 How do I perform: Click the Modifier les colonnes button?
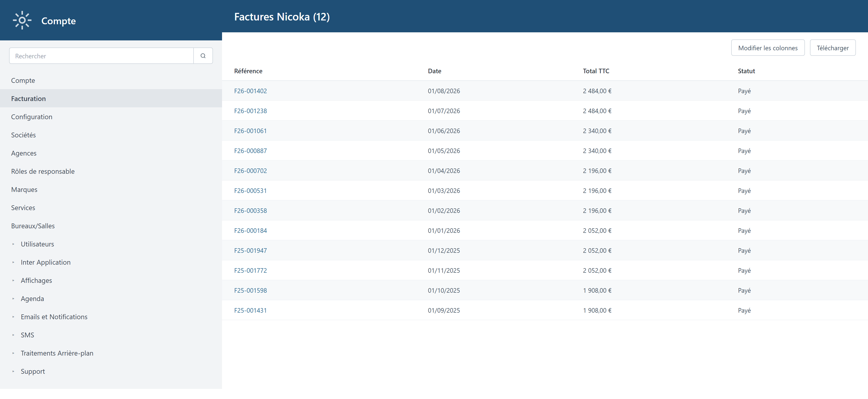pos(768,48)
